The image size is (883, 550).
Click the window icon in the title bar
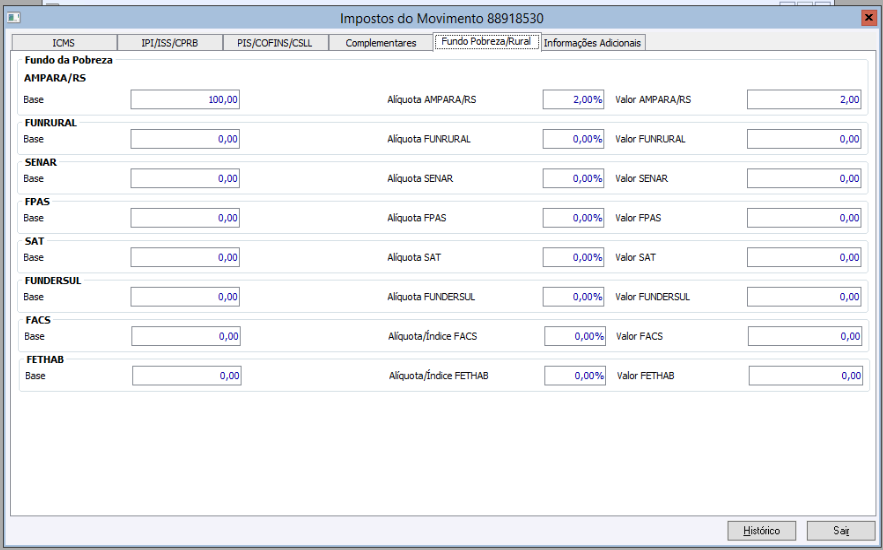click(x=14, y=18)
